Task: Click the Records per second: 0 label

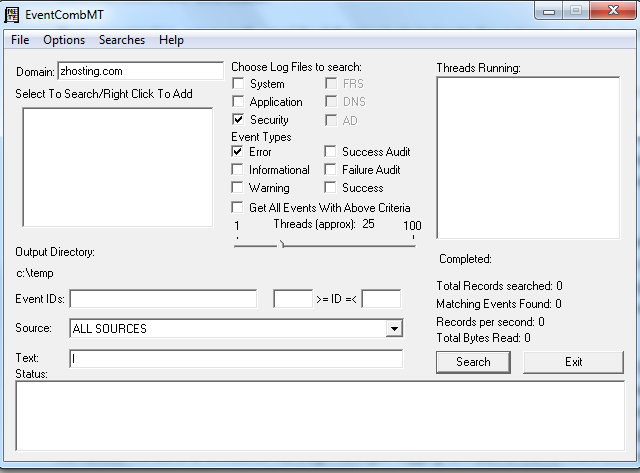Action: point(490,322)
